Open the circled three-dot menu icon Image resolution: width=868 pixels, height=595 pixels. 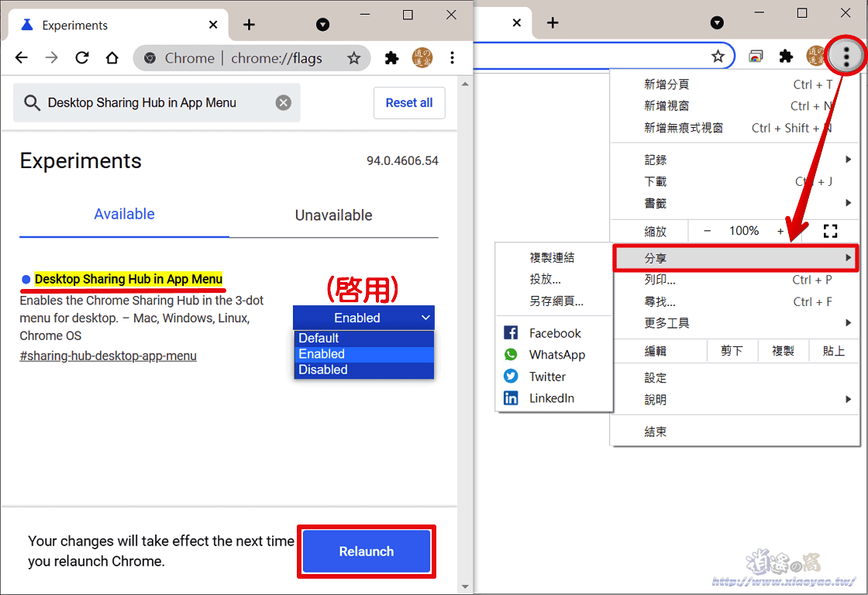point(845,55)
